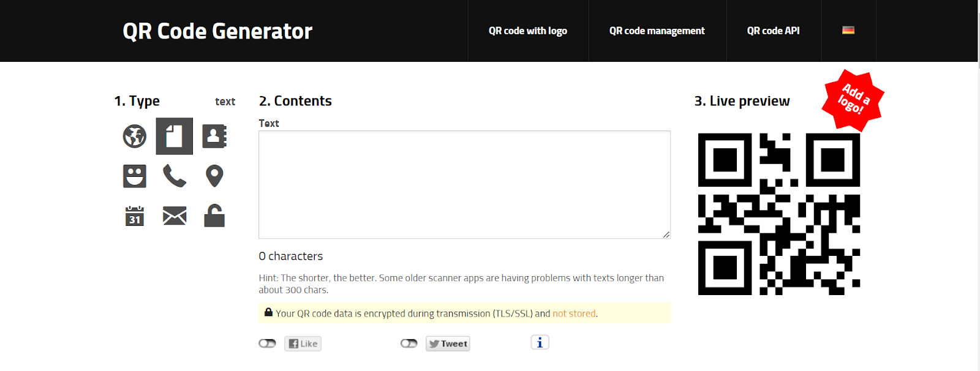Image resolution: width=980 pixels, height=371 pixels.
Task: Choose the map location pin icon
Action: click(x=214, y=176)
